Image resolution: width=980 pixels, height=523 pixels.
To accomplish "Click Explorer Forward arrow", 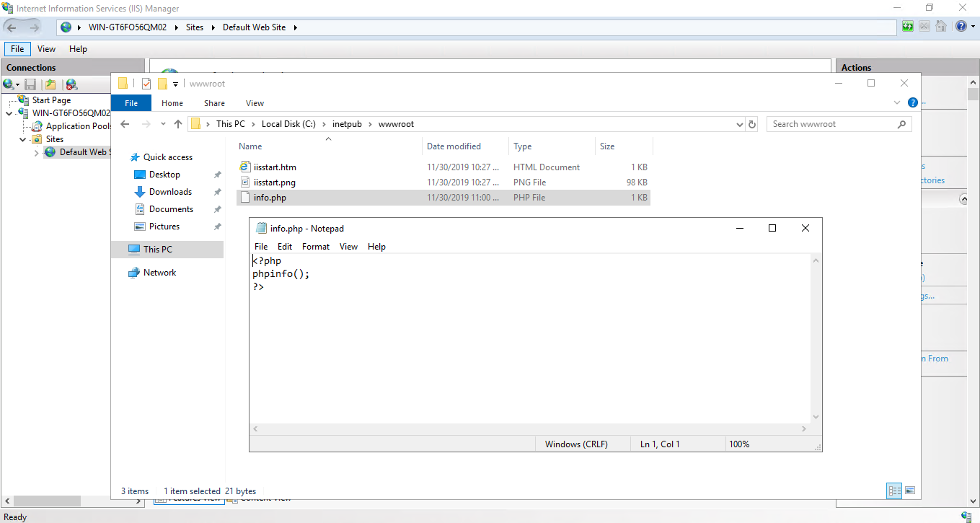I will (x=146, y=124).
